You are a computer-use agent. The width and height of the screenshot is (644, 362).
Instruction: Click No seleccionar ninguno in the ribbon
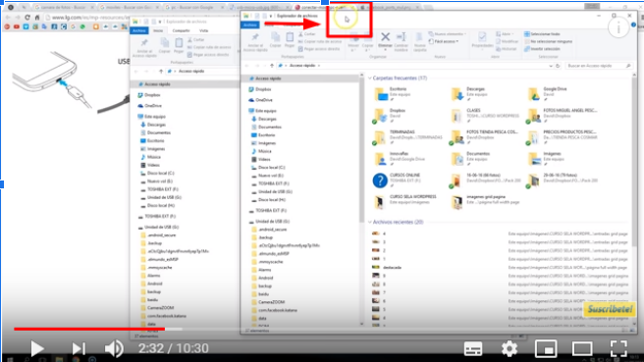click(549, 41)
